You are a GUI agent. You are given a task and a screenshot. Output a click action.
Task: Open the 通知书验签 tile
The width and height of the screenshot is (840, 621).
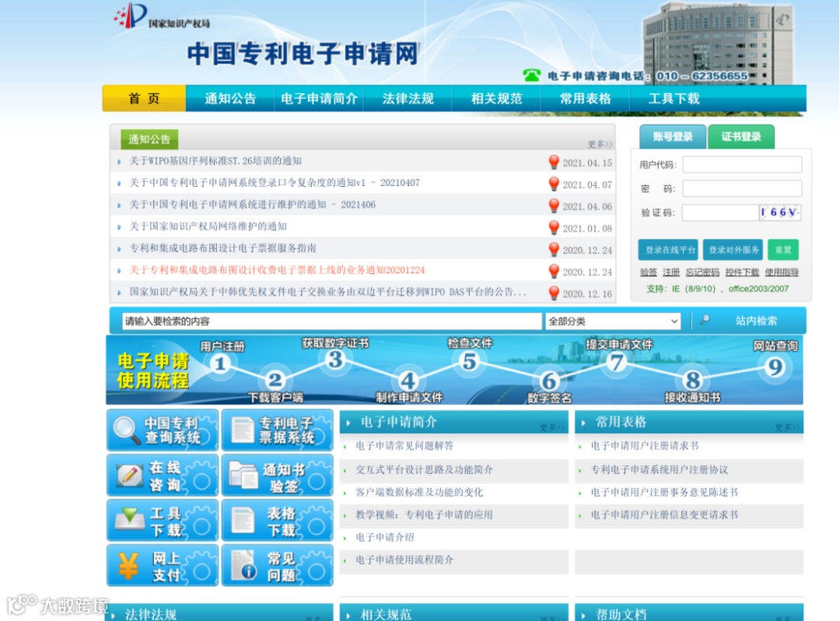point(278,475)
